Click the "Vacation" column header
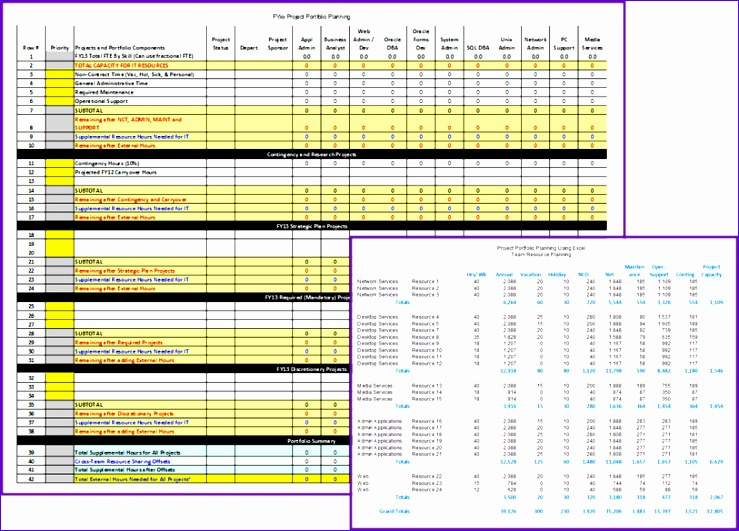 pyautogui.click(x=531, y=274)
